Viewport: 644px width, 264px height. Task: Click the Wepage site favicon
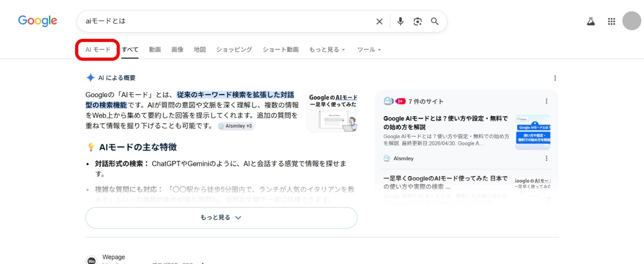91,260
